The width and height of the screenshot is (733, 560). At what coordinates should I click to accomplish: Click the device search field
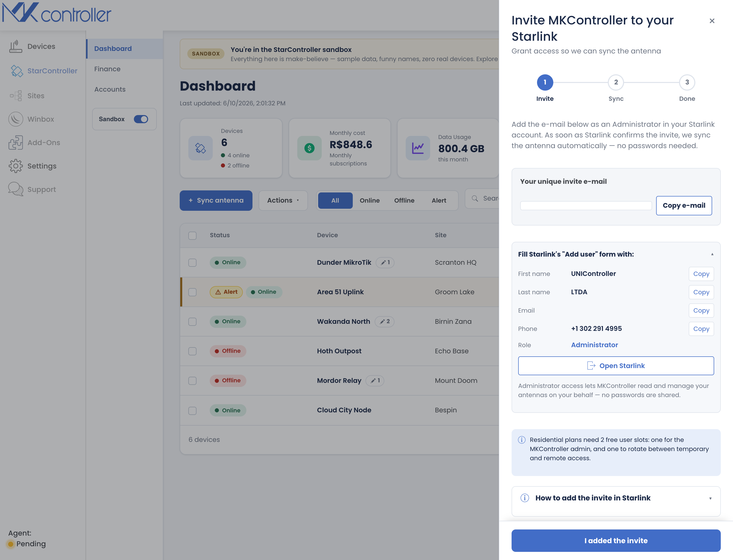[x=482, y=198]
